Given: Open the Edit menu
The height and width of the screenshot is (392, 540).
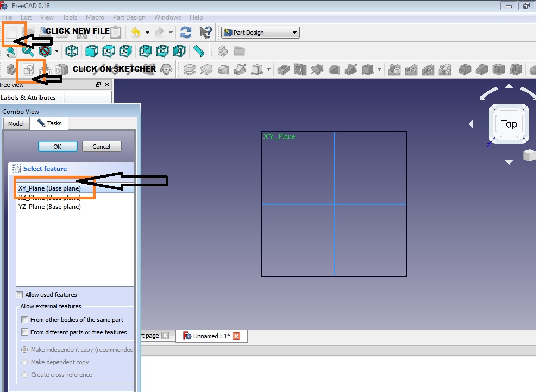Looking at the screenshot, I should pyautogui.click(x=26, y=17).
